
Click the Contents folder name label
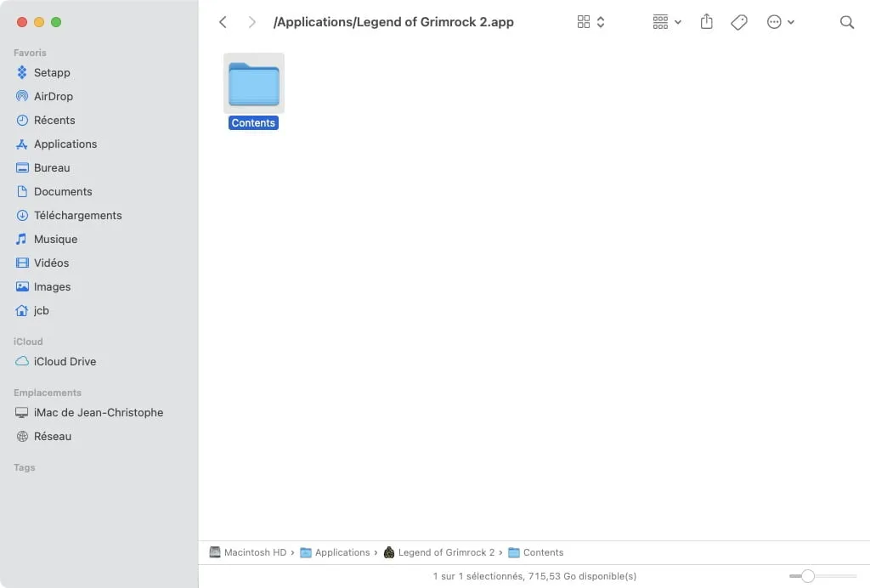pyautogui.click(x=253, y=122)
